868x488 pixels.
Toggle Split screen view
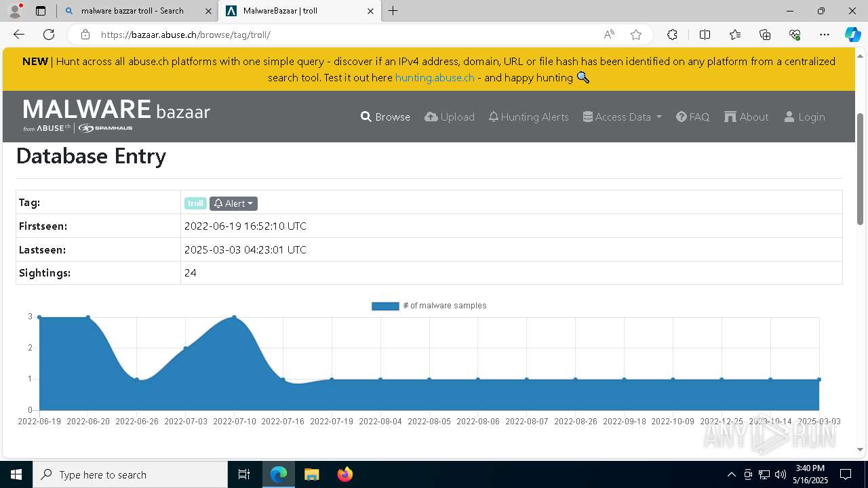(705, 35)
